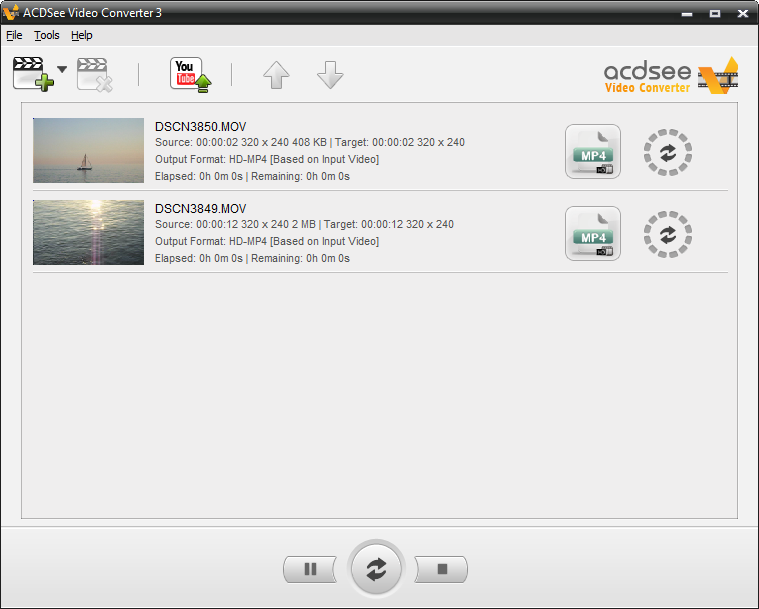
Task: Move selected video down in list
Action: pyautogui.click(x=330, y=75)
